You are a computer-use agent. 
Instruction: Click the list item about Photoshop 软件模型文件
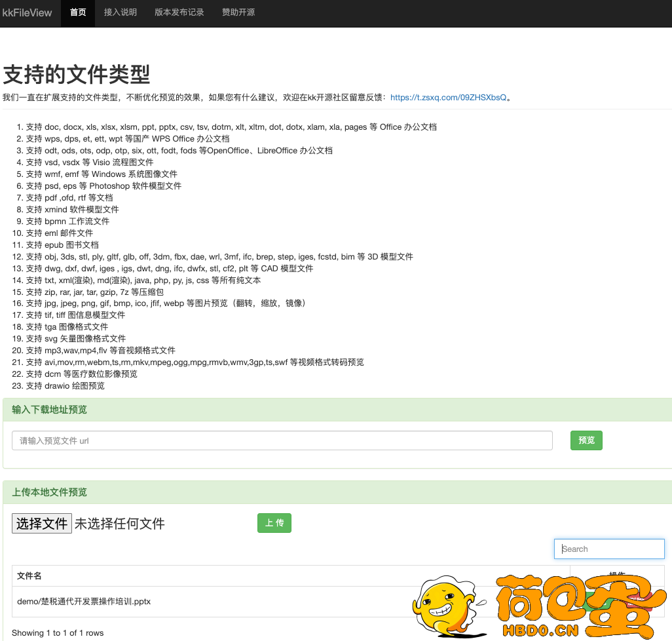point(103,185)
